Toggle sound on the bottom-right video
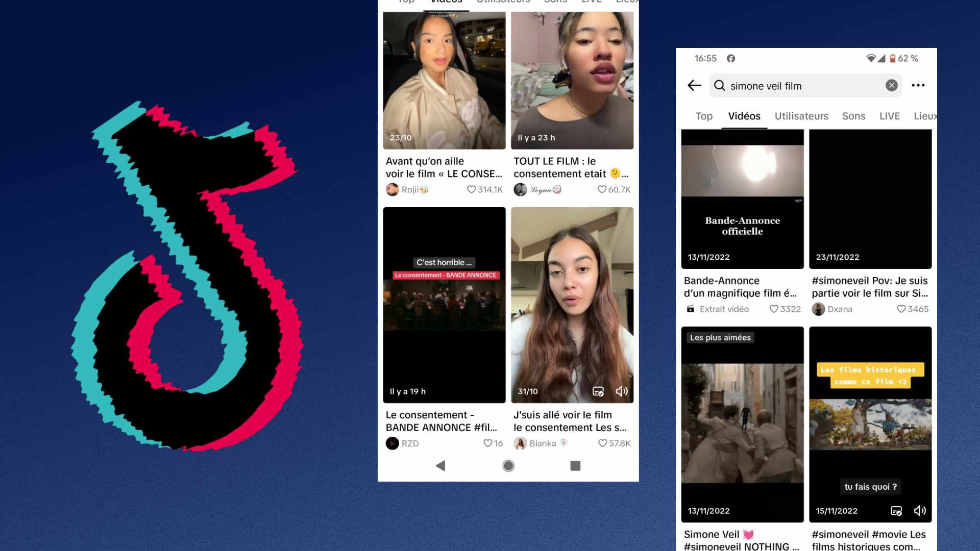Screen dimensions: 980x551 click(920, 510)
